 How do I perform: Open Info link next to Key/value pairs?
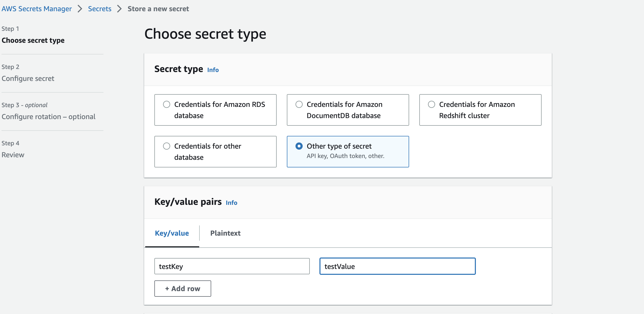pyautogui.click(x=232, y=203)
